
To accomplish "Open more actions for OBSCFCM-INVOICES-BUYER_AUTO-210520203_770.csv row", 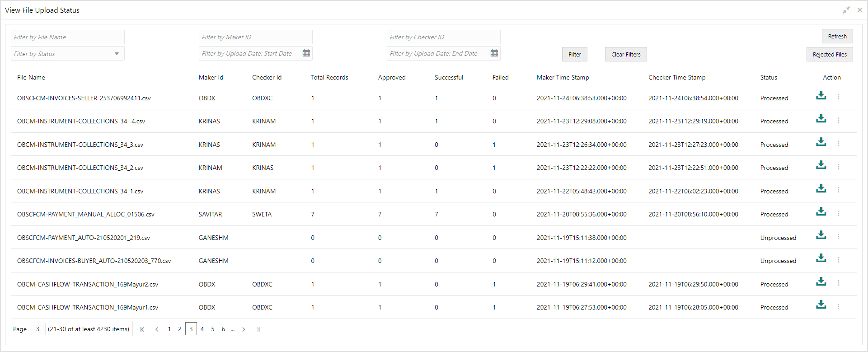I will click(x=838, y=260).
